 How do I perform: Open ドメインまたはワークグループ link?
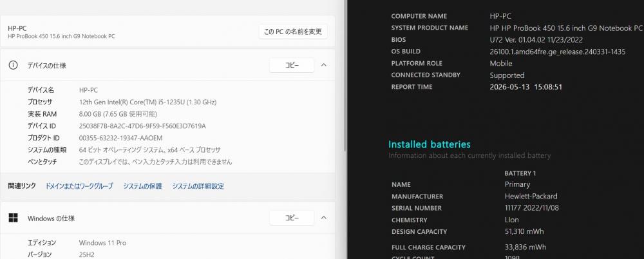pos(79,186)
